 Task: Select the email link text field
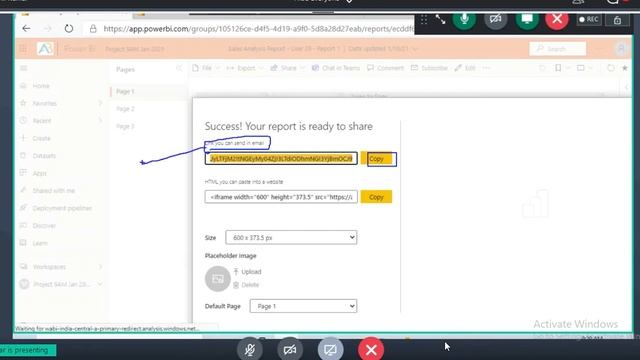click(x=281, y=158)
